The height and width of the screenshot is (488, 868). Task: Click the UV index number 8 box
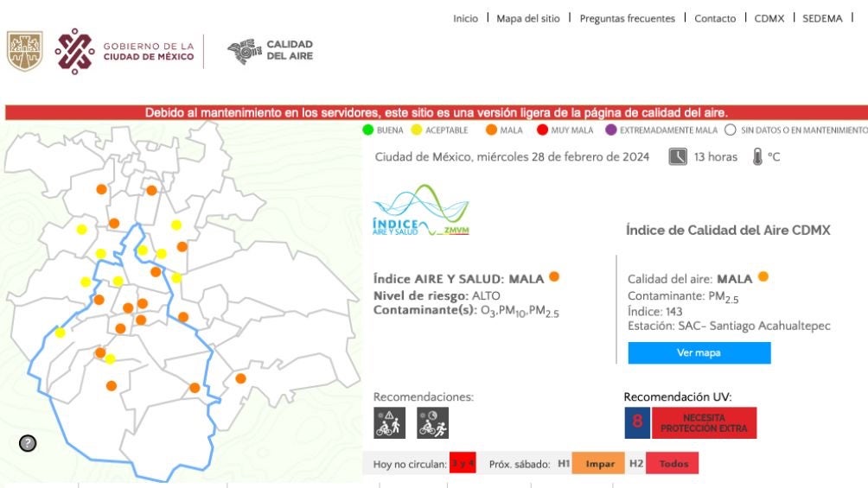click(x=638, y=423)
